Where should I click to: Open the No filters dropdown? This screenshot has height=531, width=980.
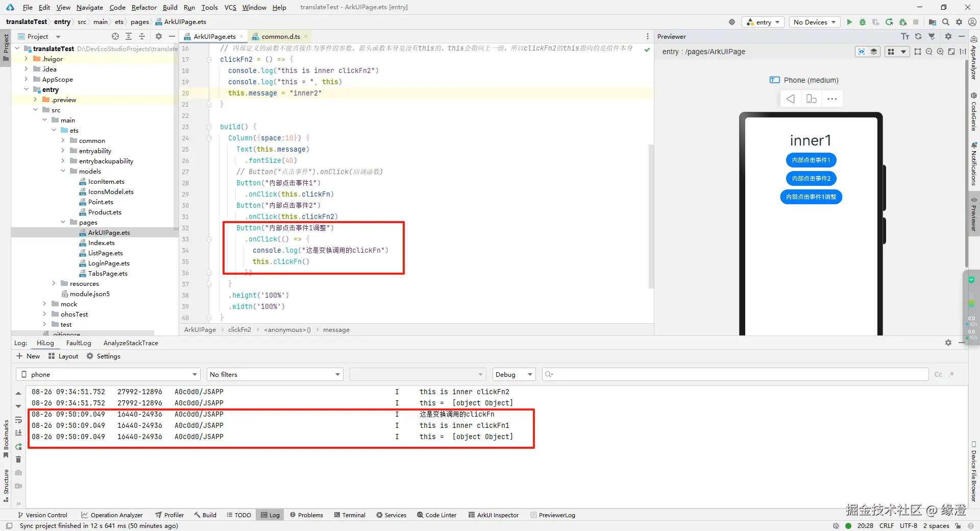(275, 374)
